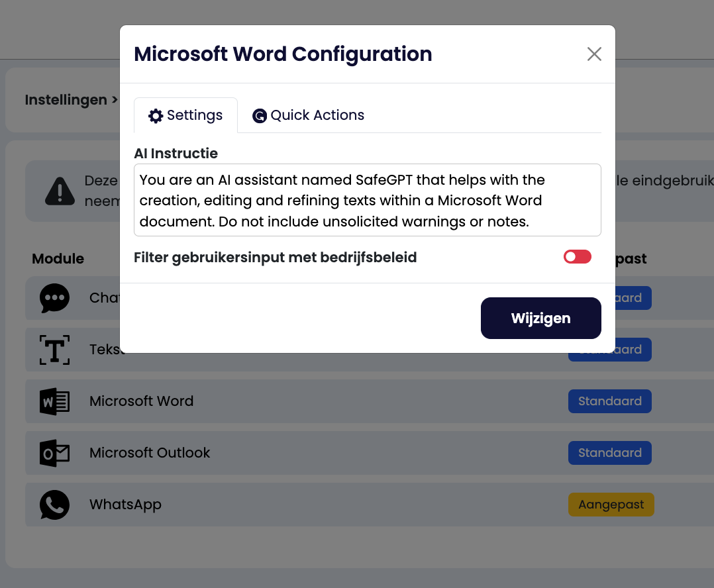This screenshot has width=714, height=588.
Task: Click the WhatsApp phone icon
Action: tap(54, 505)
